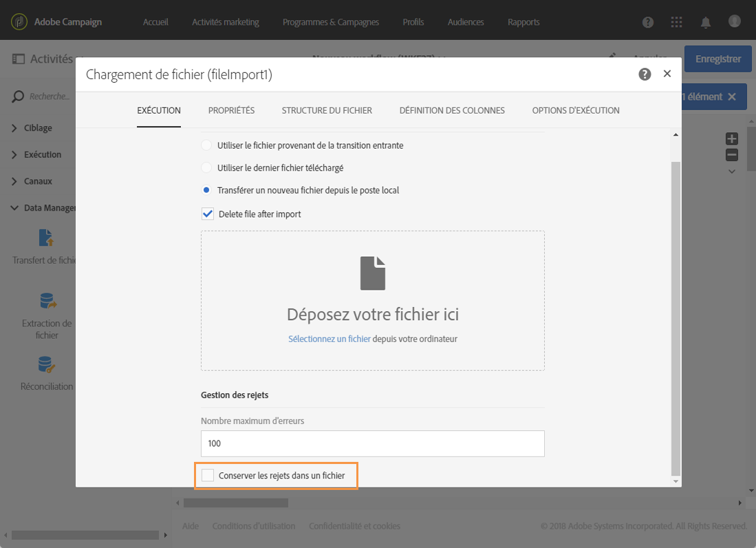The height and width of the screenshot is (548, 756).
Task: Select the Réconciliation activity icon
Action: pyautogui.click(x=46, y=364)
